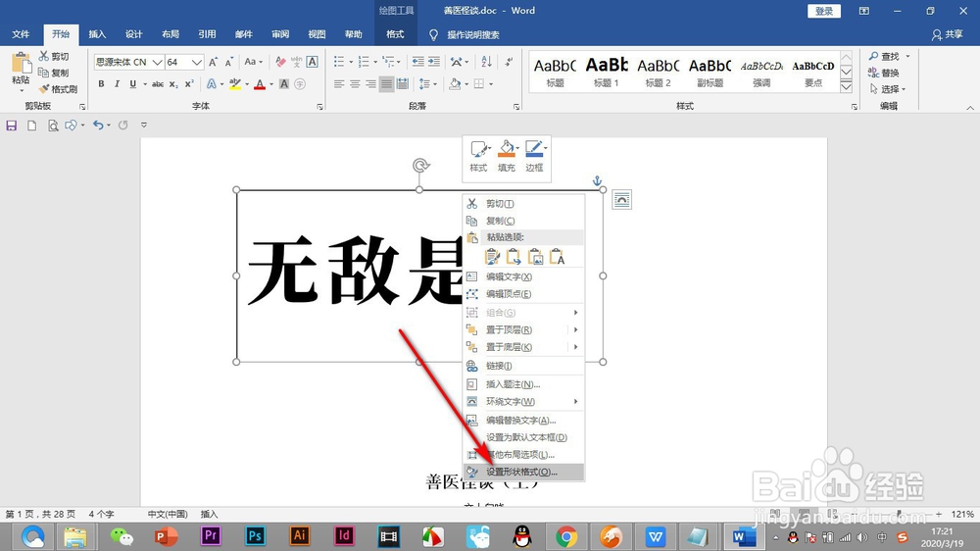Increase font size with A up icon
Screen dimensions: 980x551
[x=213, y=62]
